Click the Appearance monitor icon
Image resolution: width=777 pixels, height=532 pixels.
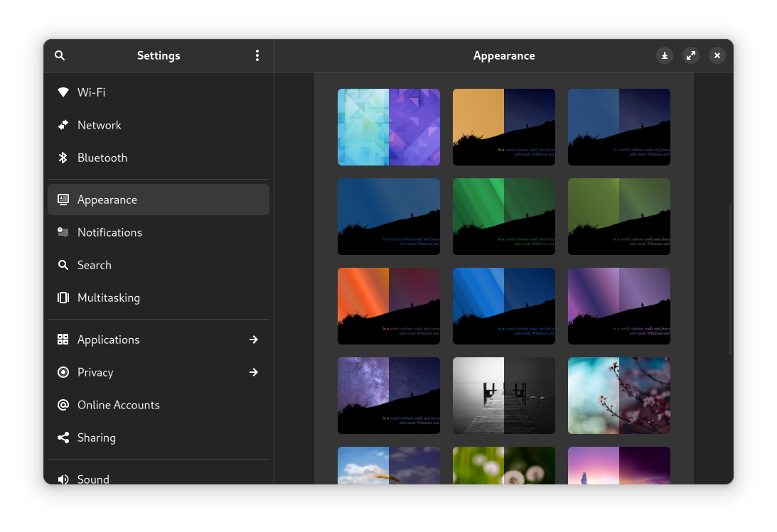click(x=63, y=200)
